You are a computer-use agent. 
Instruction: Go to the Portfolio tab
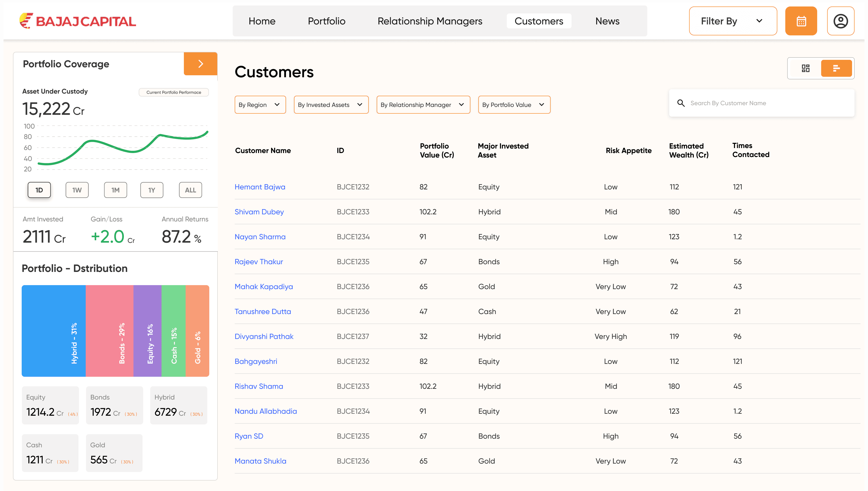(x=326, y=21)
